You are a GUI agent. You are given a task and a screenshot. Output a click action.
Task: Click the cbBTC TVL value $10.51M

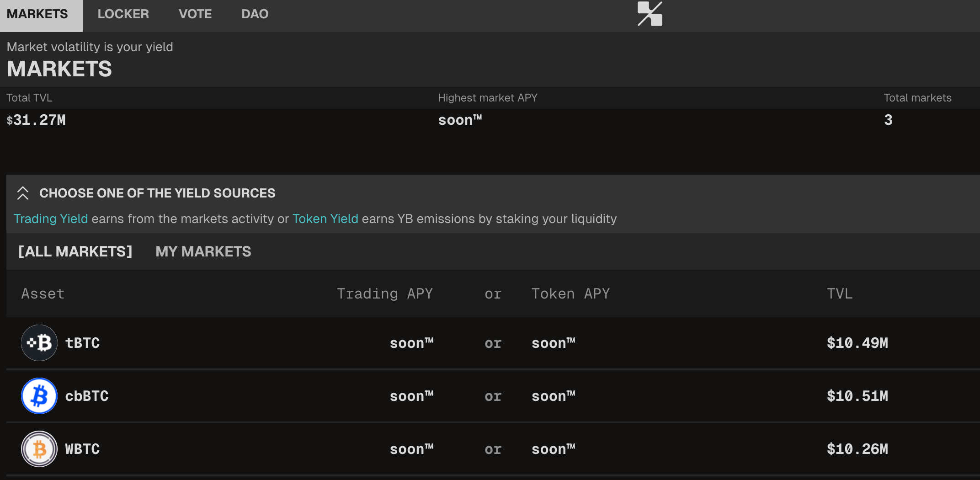coord(857,396)
